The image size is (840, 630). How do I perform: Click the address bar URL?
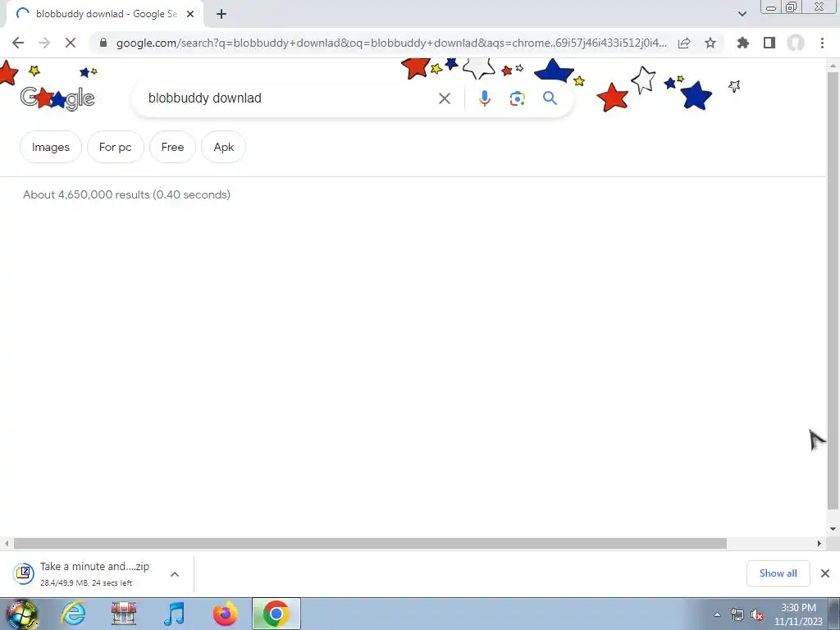(x=391, y=43)
